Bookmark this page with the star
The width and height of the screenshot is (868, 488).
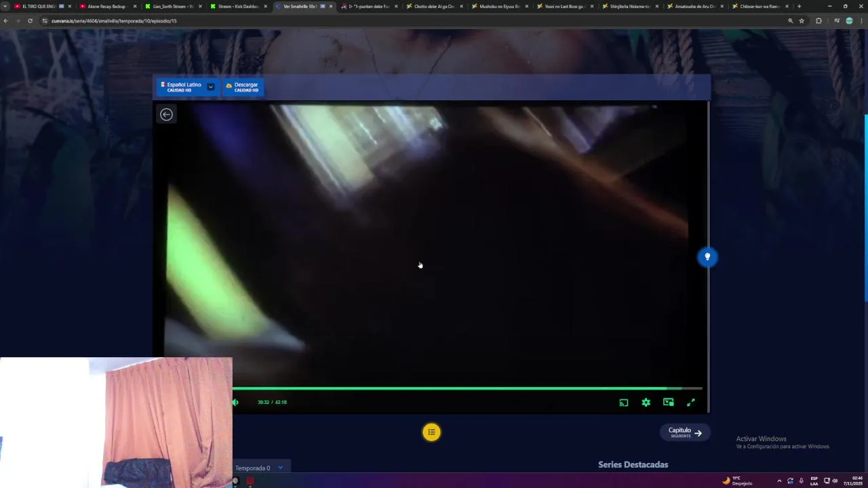coord(802,21)
